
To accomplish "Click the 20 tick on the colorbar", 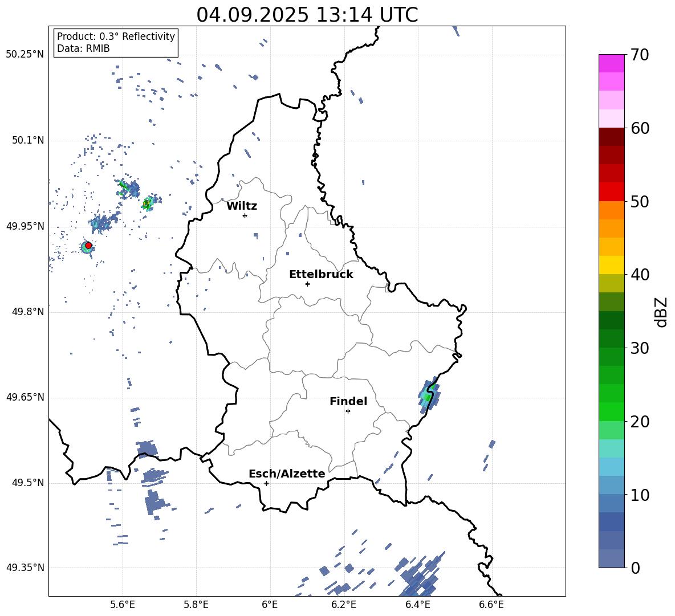I will tap(640, 422).
